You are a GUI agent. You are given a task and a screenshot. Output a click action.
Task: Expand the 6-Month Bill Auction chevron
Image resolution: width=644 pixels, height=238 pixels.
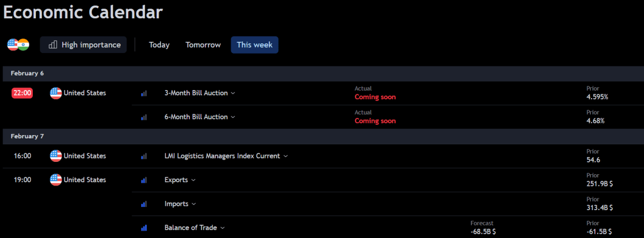coord(233,117)
